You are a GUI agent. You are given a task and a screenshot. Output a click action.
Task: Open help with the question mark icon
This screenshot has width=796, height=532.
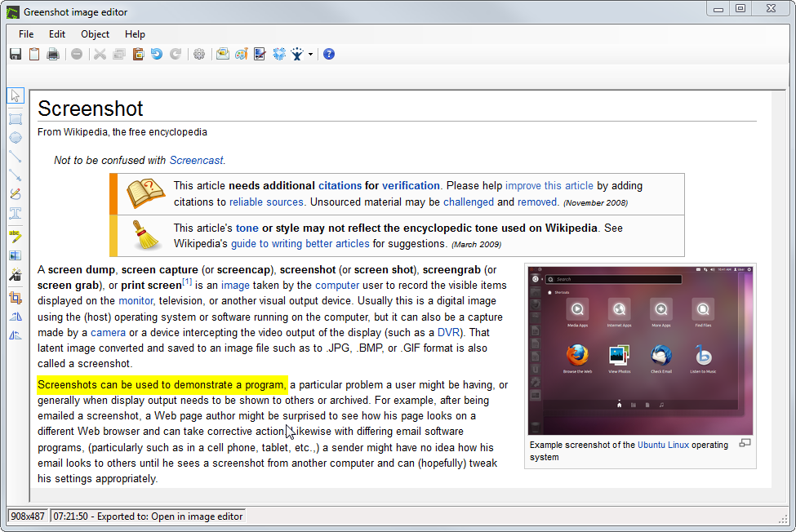tap(328, 53)
